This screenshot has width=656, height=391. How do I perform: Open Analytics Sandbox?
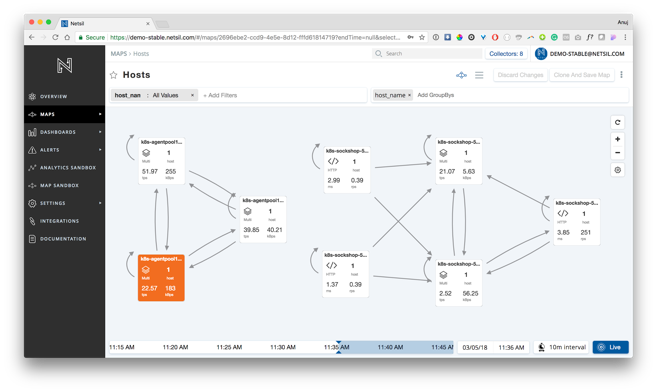pos(64,168)
